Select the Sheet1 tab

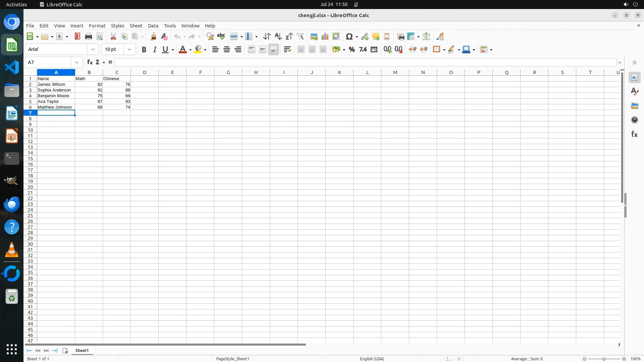click(x=82, y=351)
